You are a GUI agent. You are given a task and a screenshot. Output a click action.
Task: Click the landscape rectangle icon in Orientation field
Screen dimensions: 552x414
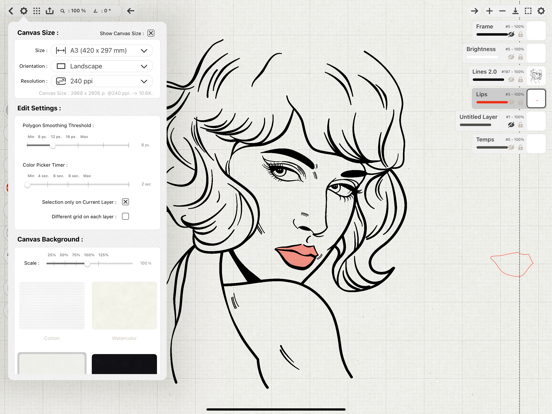point(61,66)
